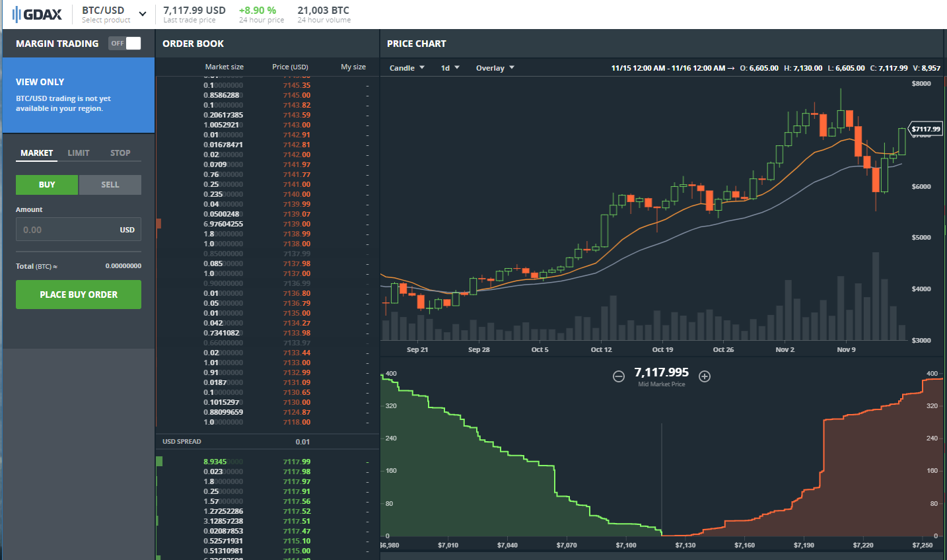Open the BTC/USD product selector
Image resolution: width=947 pixels, height=560 pixels.
114,14
